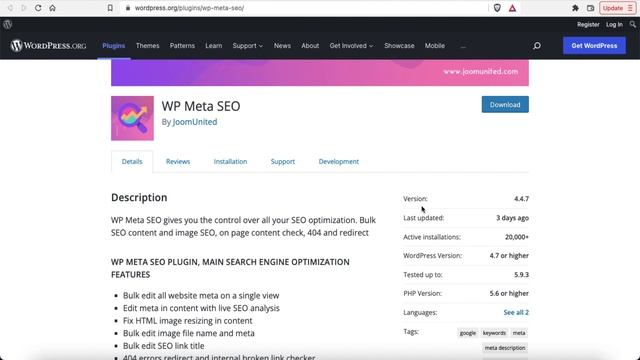
Task: Click the meta description tag
Action: click(505, 348)
